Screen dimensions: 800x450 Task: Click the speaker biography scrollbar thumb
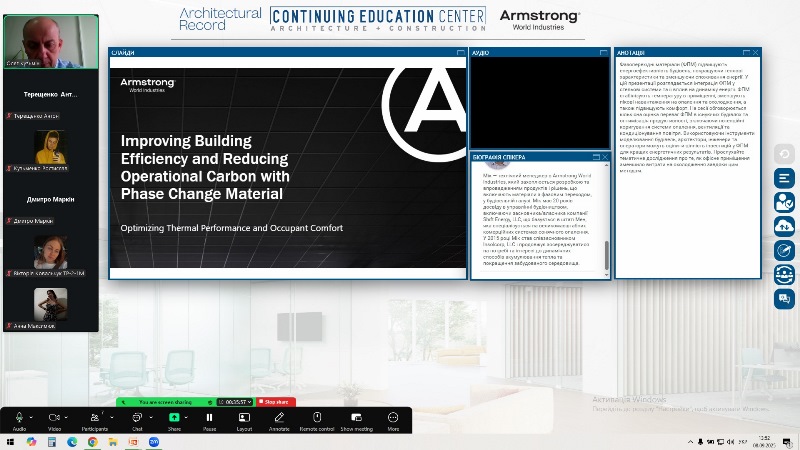tap(607, 255)
